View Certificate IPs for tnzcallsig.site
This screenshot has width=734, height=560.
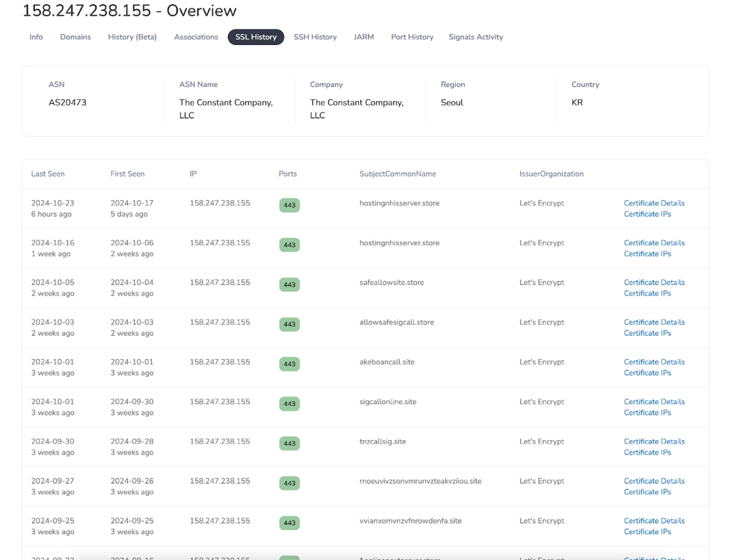(647, 452)
